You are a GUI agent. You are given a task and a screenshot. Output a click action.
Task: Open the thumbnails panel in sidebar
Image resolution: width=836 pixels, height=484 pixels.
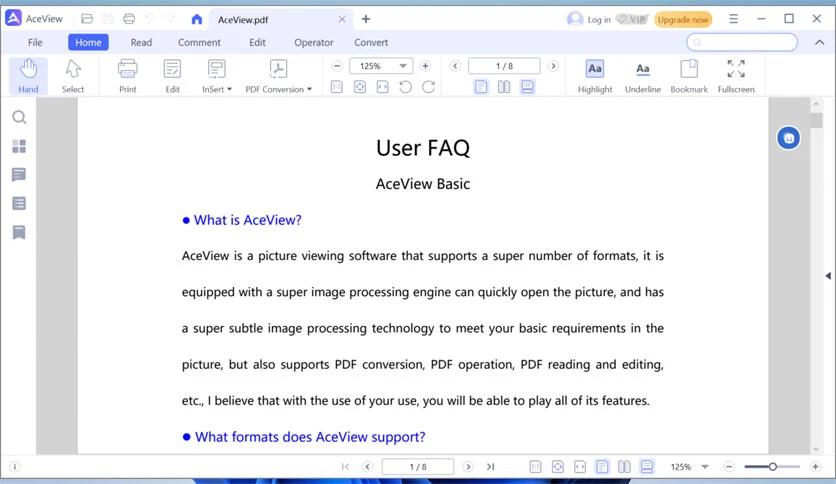point(19,146)
